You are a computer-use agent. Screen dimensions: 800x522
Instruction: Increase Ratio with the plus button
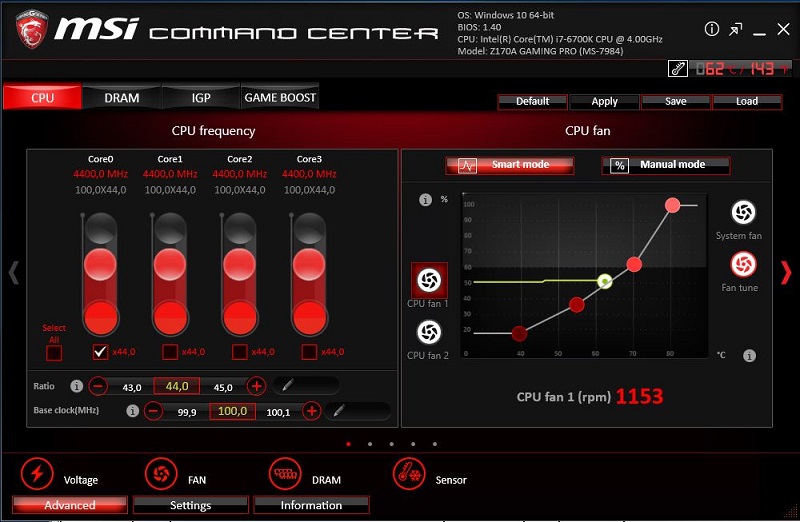257,386
